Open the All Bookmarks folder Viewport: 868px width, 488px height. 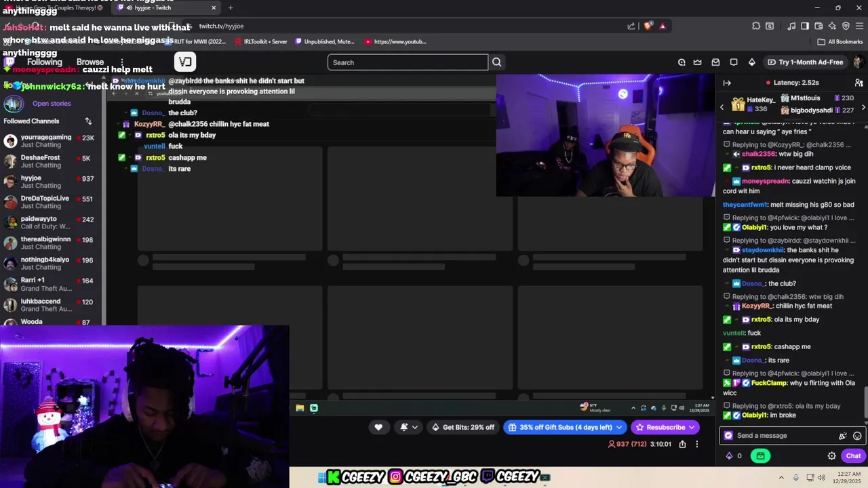tap(840, 41)
